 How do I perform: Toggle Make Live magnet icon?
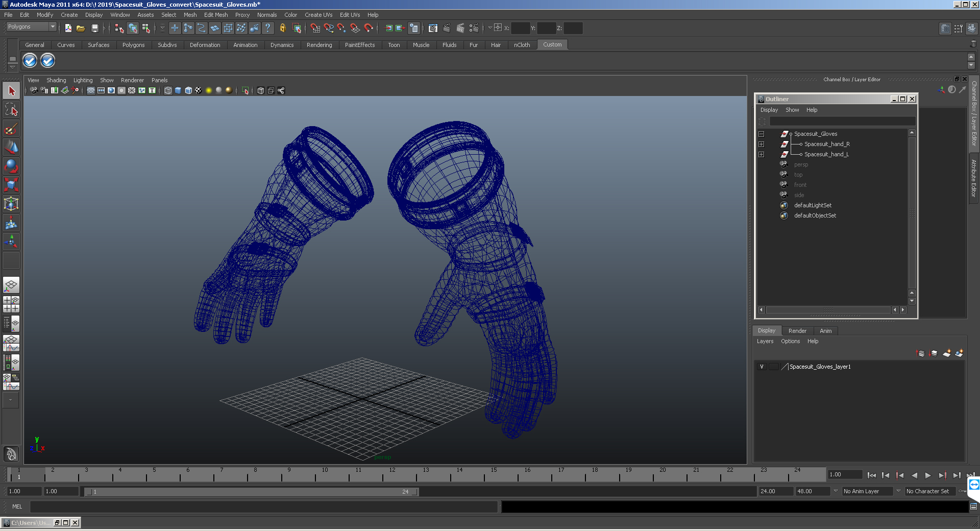click(x=369, y=28)
